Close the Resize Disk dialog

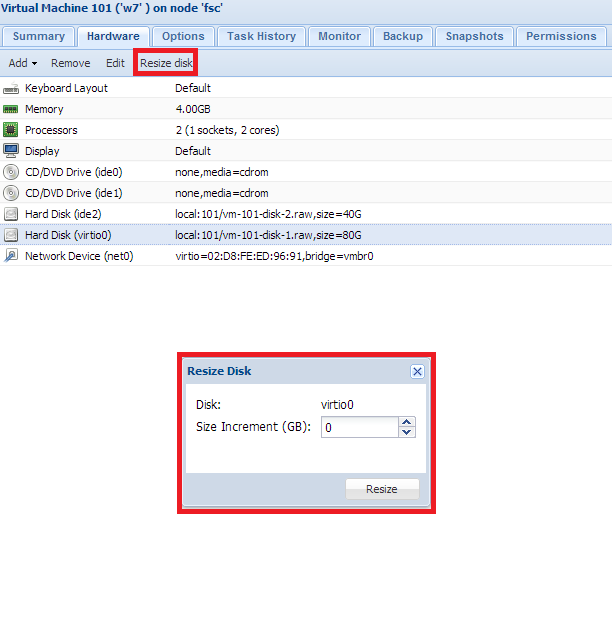click(x=417, y=371)
